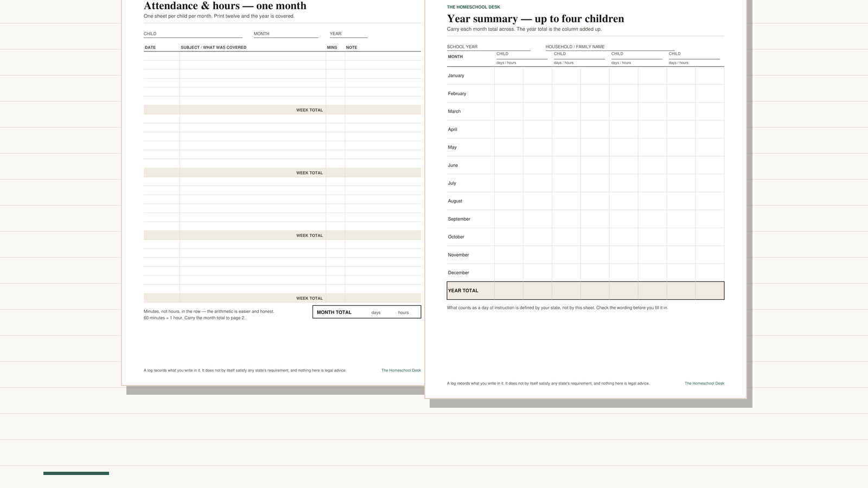
Task: Select the 'One sheet per child per month' subtitle
Action: [x=219, y=16]
